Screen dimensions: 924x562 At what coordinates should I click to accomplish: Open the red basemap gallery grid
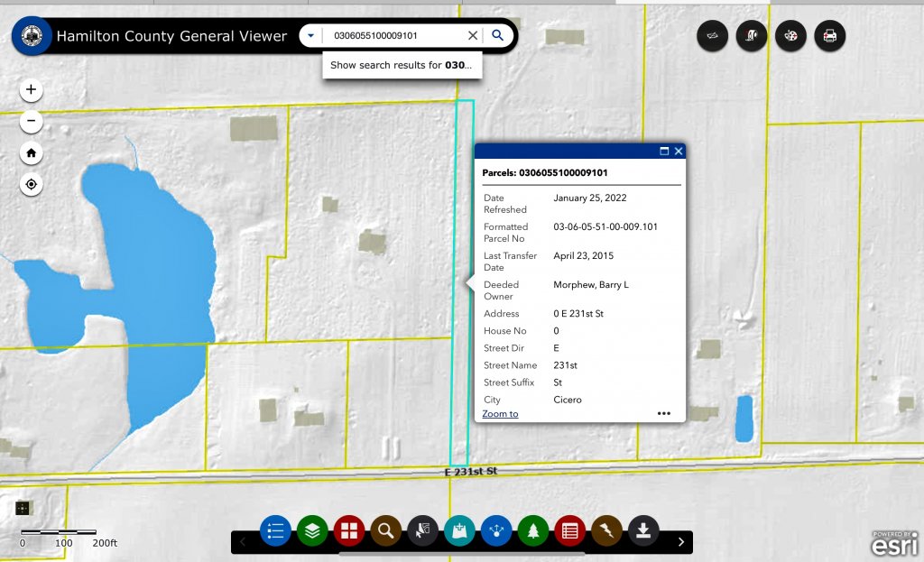click(349, 530)
